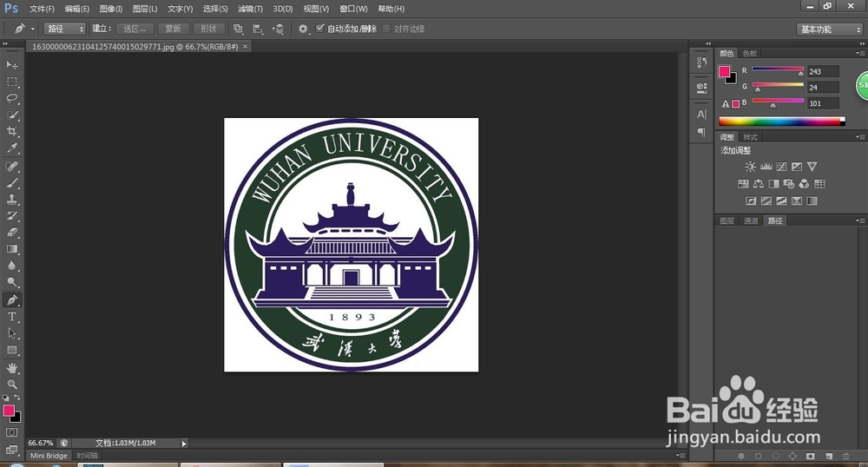This screenshot has width=868, height=467.
Task: Open the Adjustments panel flyout menu
Action: (x=859, y=136)
